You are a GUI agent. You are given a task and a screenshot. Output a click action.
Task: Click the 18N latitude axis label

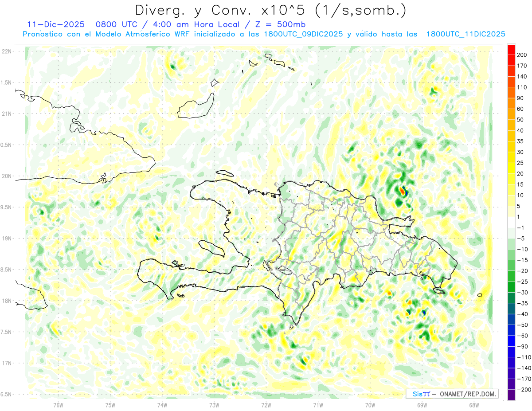click(x=7, y=301)
